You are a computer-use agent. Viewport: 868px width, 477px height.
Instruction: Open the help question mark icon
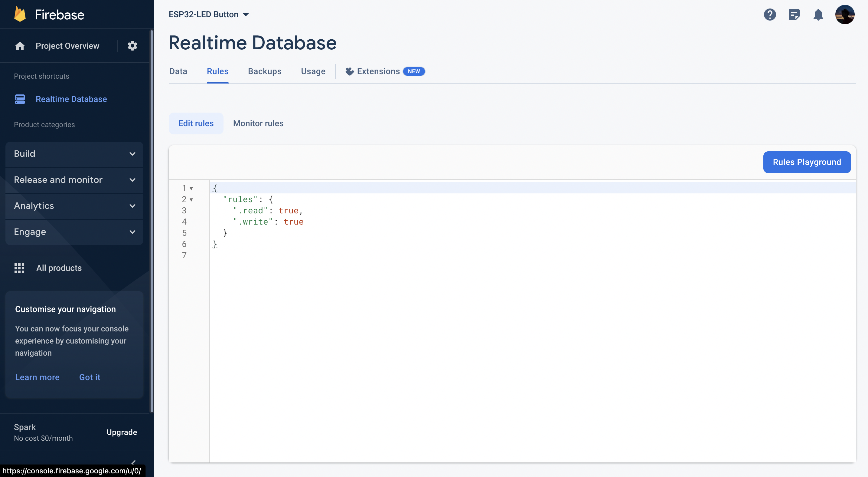coord(770,15)
